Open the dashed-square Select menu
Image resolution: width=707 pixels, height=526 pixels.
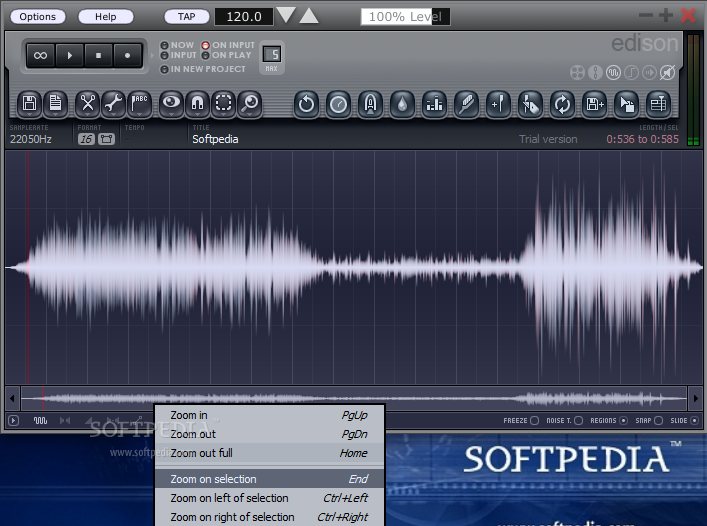224,104
